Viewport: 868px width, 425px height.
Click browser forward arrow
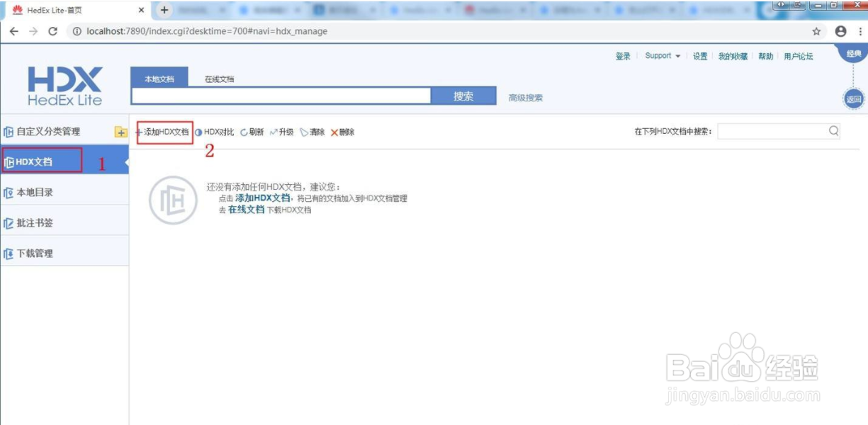tap(33, 31)
